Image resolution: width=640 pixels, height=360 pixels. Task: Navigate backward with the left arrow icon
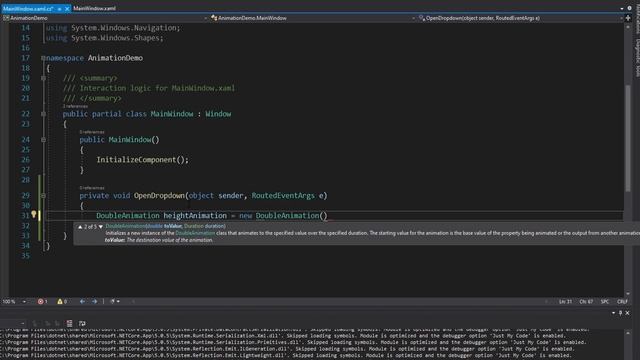82,302
